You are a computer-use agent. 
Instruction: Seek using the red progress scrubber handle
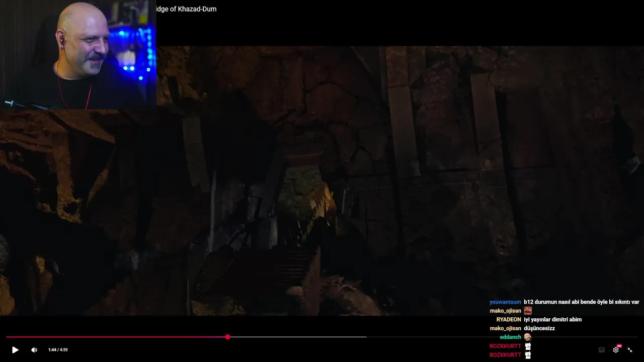228,337
